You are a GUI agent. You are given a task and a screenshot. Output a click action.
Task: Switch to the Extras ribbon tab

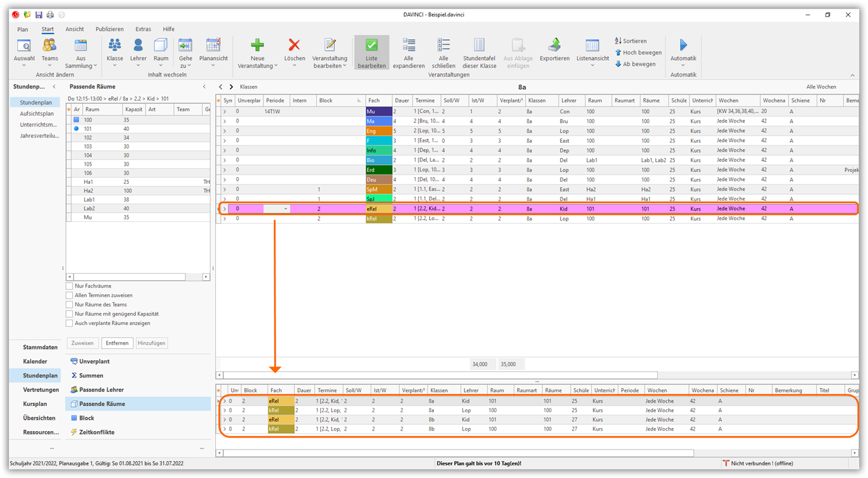(143, 29)
